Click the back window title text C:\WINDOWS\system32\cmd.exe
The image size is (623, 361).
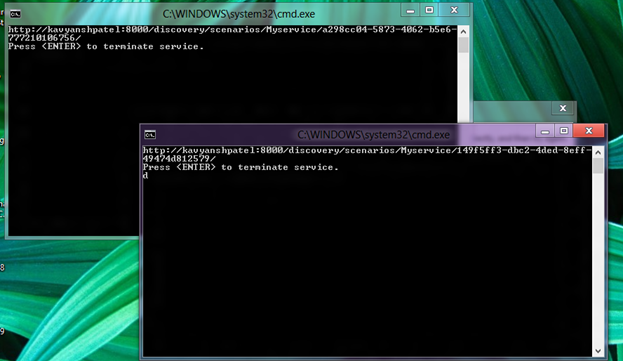[238, 14]
